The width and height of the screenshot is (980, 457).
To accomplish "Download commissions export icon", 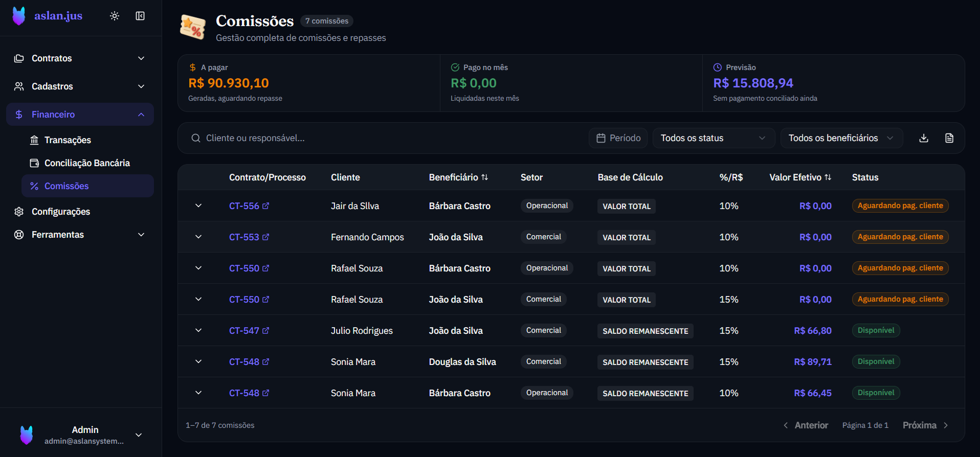I will click(x=924, y=138).
